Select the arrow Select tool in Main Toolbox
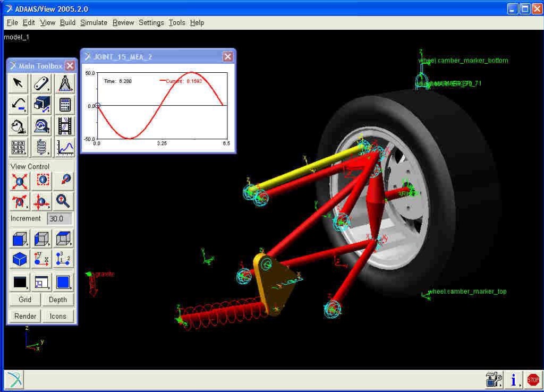The height and width of the screenshot is (392, 544). (x=19, y=83)
